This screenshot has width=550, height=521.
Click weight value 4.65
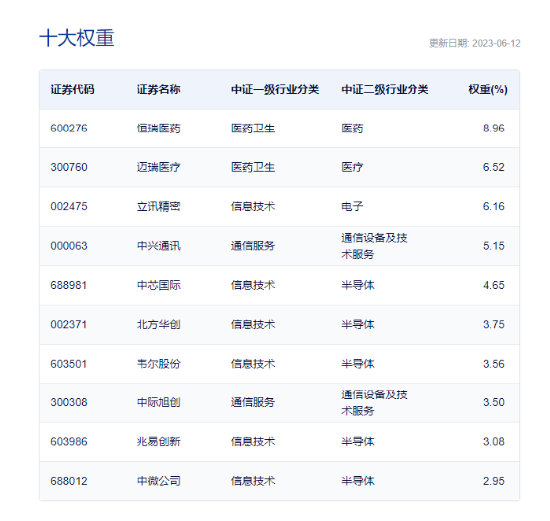(494, 285)
